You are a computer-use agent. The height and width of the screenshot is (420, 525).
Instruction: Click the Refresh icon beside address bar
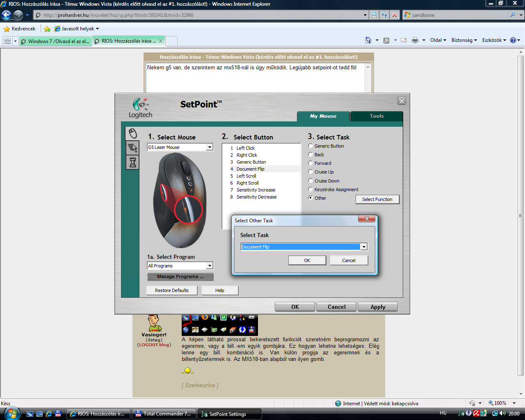pyautogui.click(x=384, y=15)
